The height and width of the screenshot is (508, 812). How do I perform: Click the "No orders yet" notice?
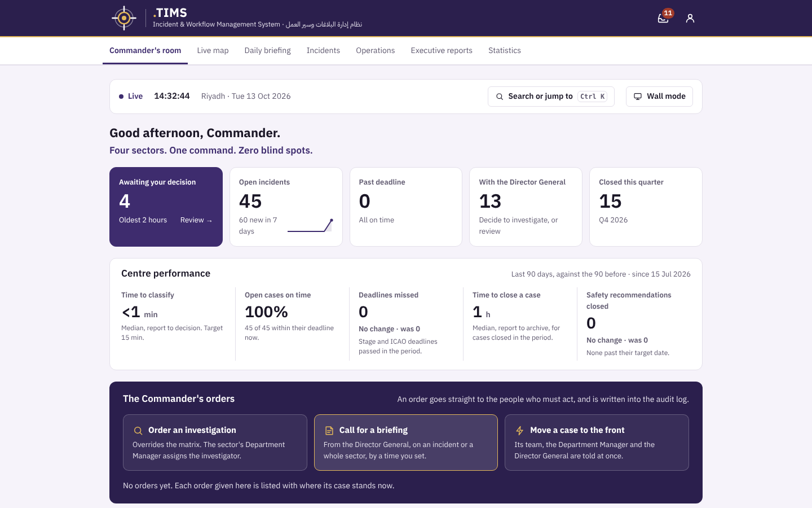coord(259,485)
